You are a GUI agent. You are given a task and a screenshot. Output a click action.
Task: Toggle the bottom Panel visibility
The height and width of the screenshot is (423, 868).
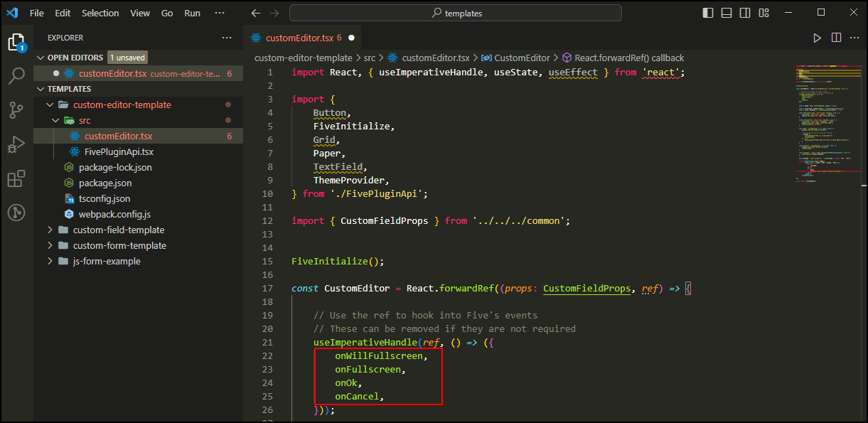pyautogui.click(x=726, y=13)
